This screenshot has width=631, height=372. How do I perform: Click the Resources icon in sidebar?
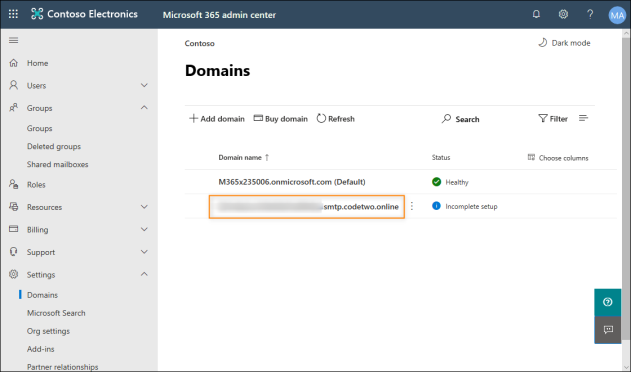tap(14, 207)
